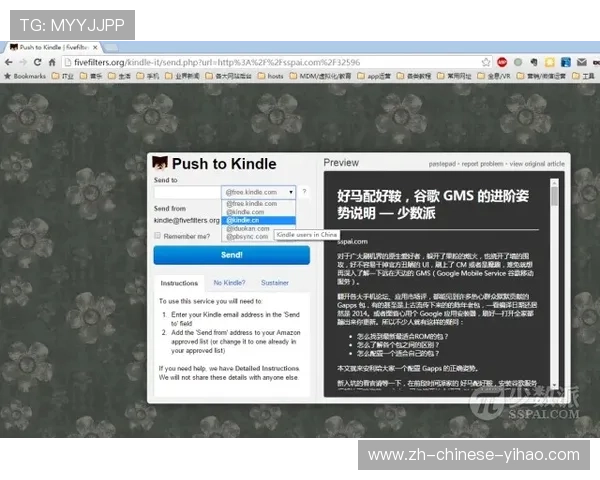Tick the Remember me checkbox
Viewport: 600px width, 480px height.
[x=157, y=235]
